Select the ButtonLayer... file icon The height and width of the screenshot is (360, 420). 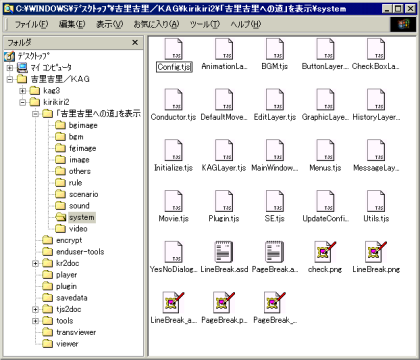325,49
